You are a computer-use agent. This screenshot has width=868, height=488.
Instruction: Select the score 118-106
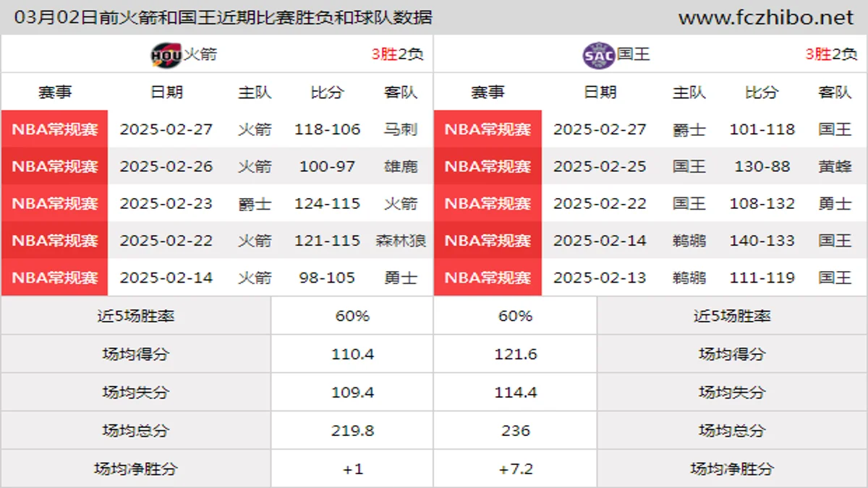tap(327, 129)
